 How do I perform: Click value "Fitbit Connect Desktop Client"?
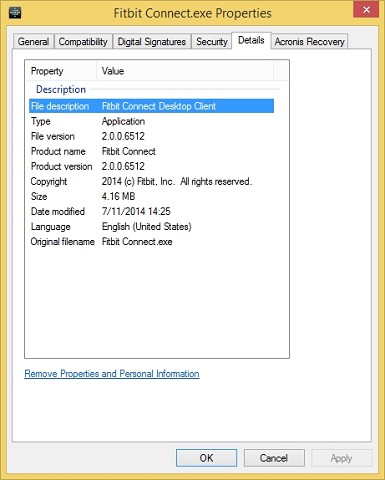click(159, 106)
